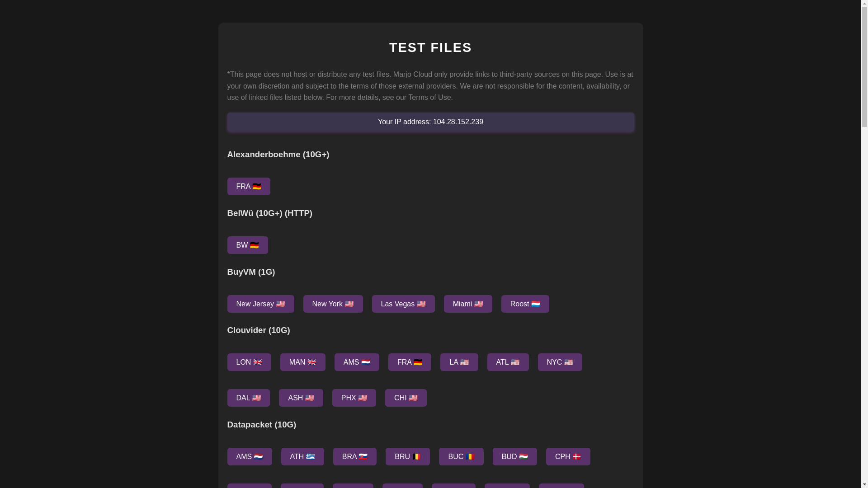The height and width of the screenshot is (488, 868).
Task: Click the TEST FILES page title
Action: pos(430,47)
